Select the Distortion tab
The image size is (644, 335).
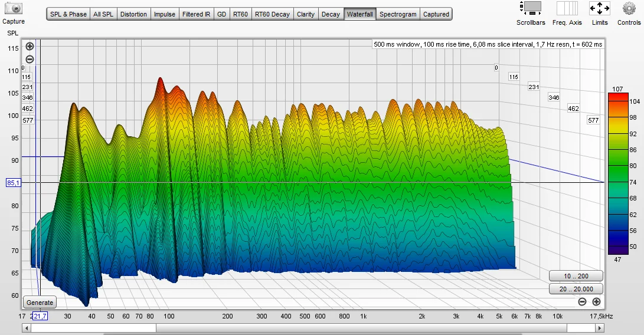click(133, 14)
